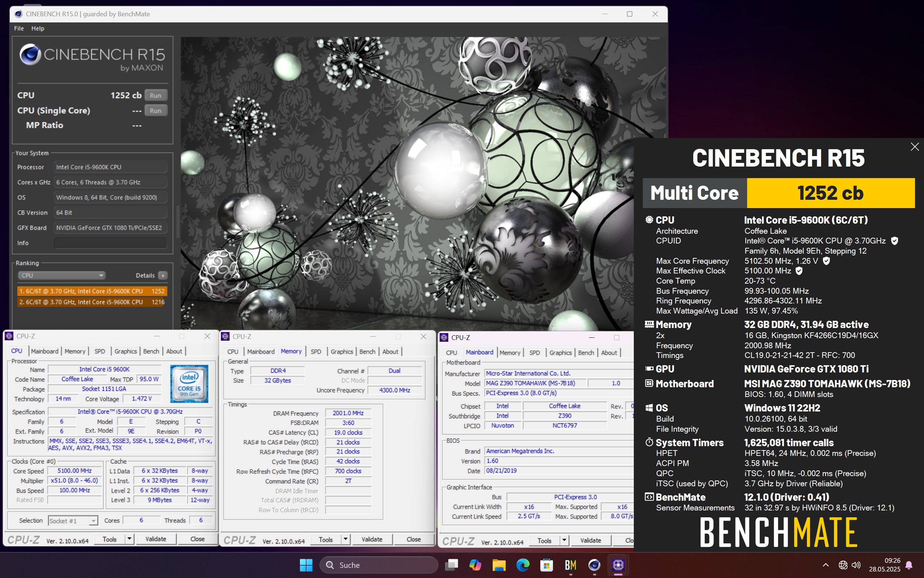Open Microsoft Edge from the taskbar
924x578 pixels.
[523, 565]
